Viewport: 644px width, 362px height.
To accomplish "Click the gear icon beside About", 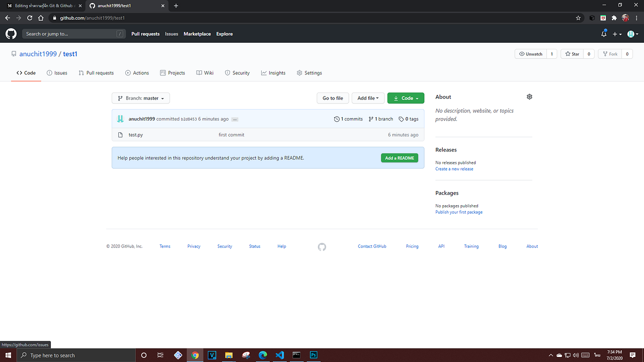I will click(529, 97).
